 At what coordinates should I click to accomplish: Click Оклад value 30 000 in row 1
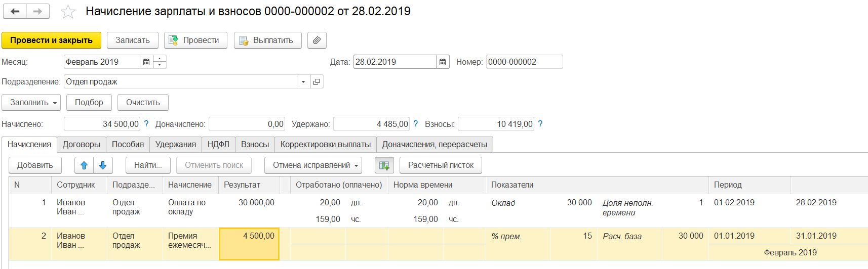tap(574, 202)
